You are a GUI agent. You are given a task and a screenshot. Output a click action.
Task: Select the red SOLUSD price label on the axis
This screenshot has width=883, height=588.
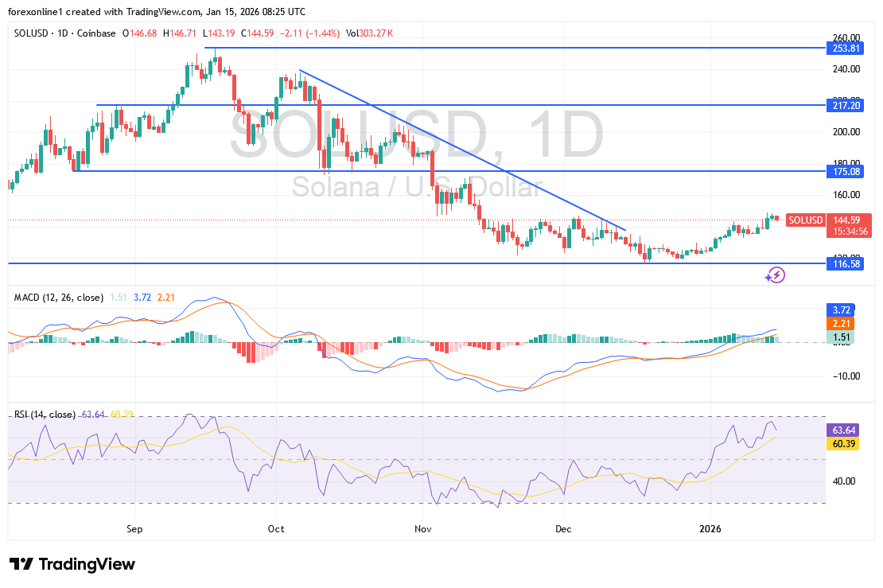pos(805,220)
